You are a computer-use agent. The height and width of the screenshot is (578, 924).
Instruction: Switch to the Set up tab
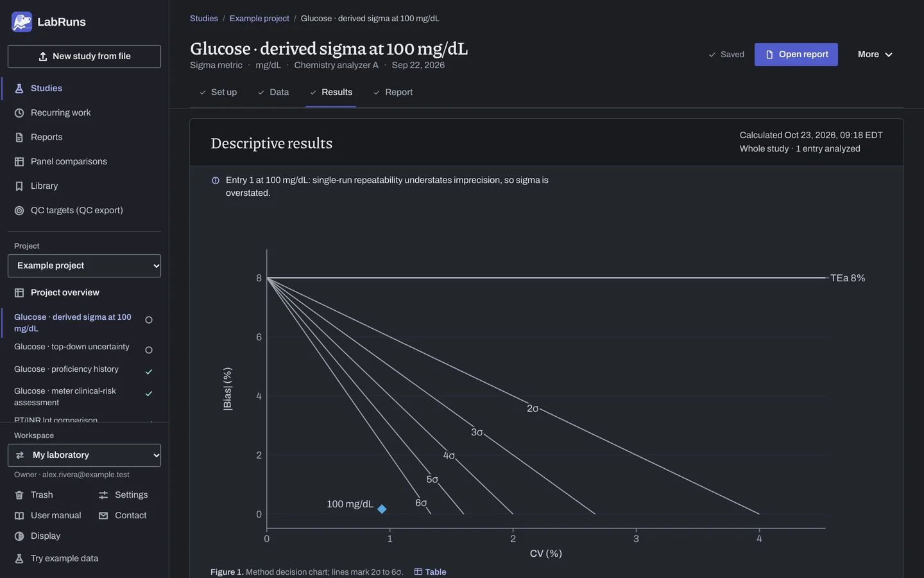point(218,92)
